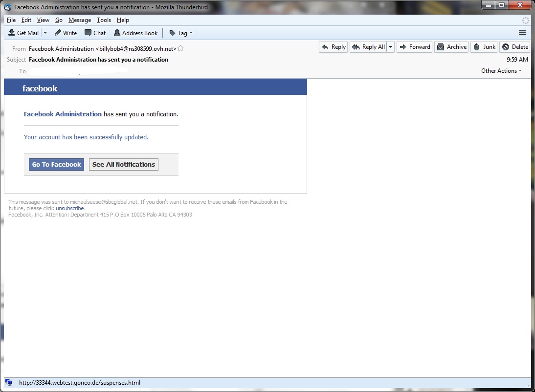This screenshot has width=535, height=392.
Task: Click the Write message button
Action: [66, 33]
